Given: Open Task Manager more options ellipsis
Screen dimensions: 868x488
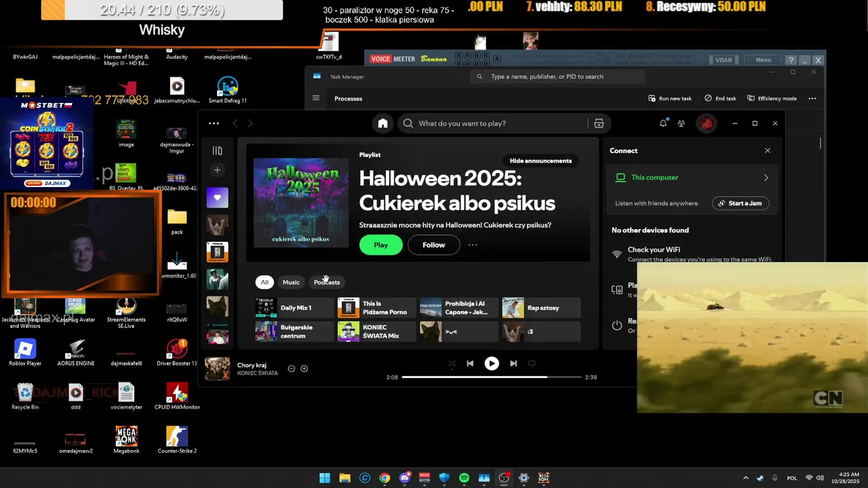Looking at the screenshot, I should [x=812, y=98].
